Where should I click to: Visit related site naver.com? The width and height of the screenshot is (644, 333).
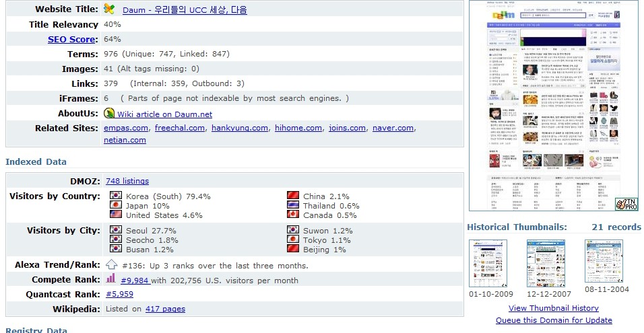point(393,128)
